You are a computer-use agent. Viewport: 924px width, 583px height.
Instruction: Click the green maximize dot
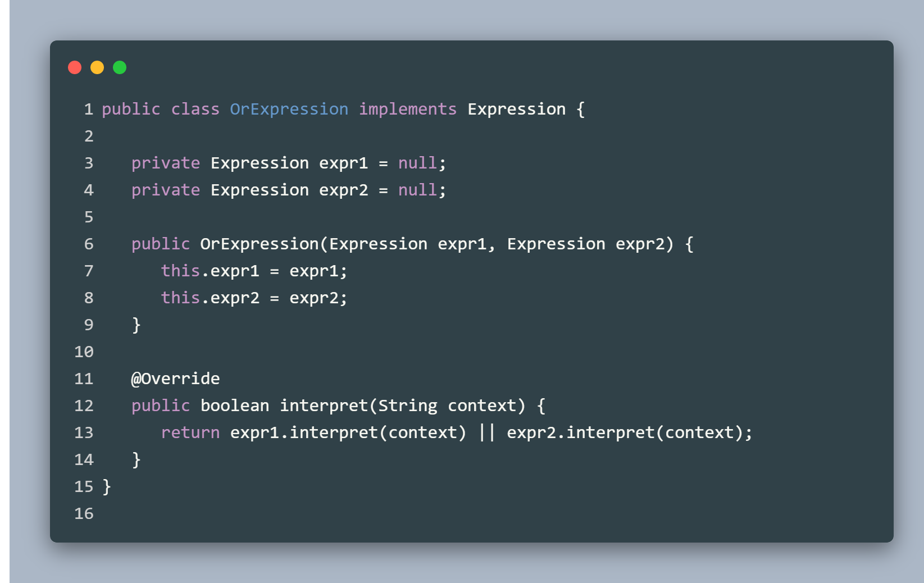(120, 67)
